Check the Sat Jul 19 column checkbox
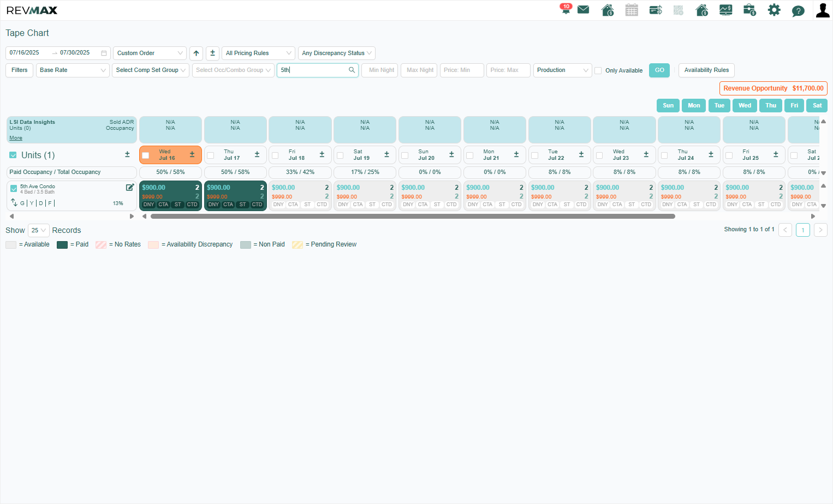Viewport: 833px width, 504px height. (341, 155)
